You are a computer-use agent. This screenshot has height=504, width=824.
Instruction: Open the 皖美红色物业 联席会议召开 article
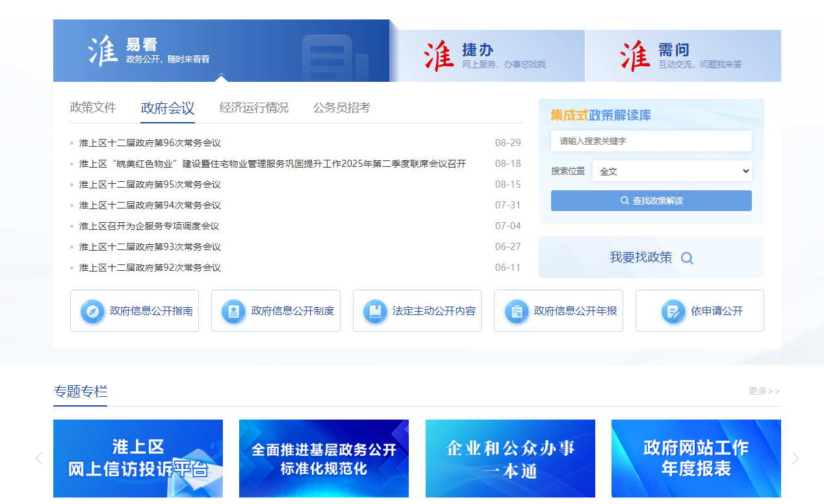point(272,164)
